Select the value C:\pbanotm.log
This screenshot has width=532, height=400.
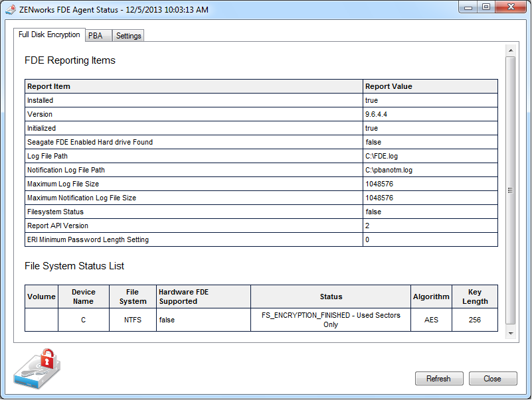click(389, 170)
